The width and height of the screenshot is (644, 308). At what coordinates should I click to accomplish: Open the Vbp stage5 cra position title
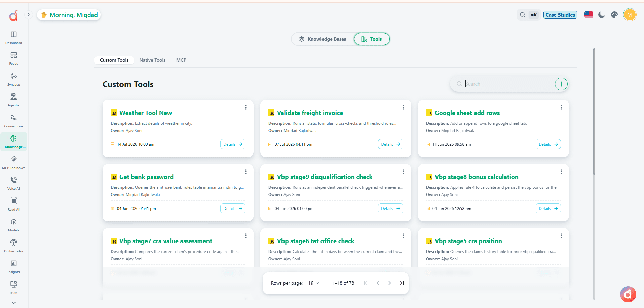pos(468,241)
